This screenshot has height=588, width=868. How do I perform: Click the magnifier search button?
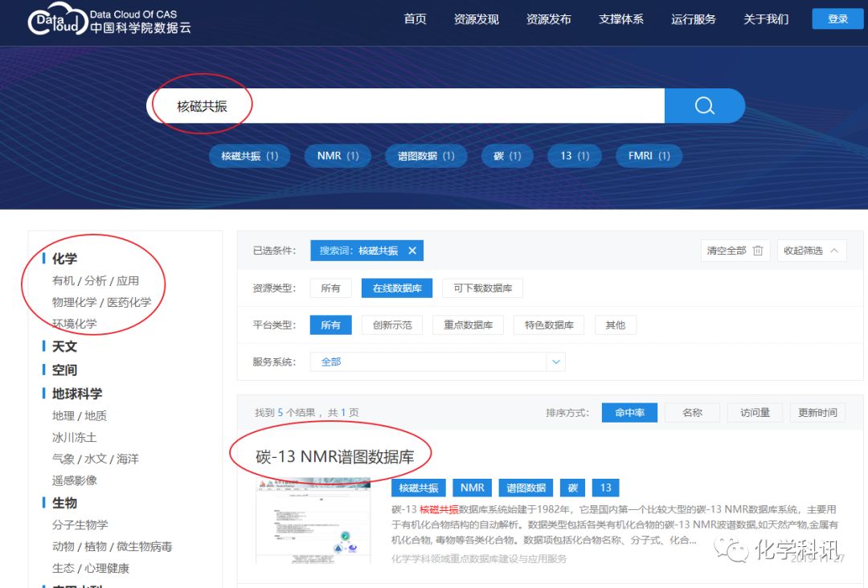tap(704, 106)
